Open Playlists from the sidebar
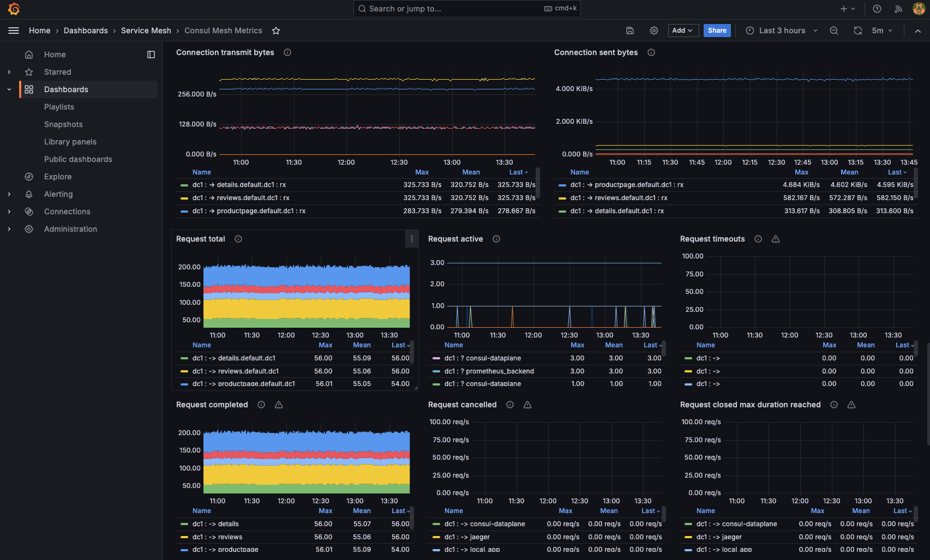This screenshot has height=560, width=930. 59,106
